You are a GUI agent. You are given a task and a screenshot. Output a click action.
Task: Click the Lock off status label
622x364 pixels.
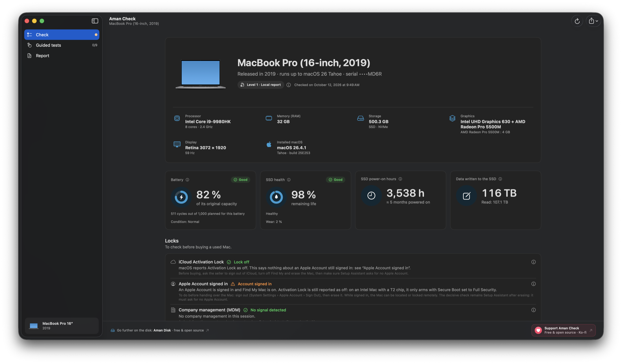241,262
